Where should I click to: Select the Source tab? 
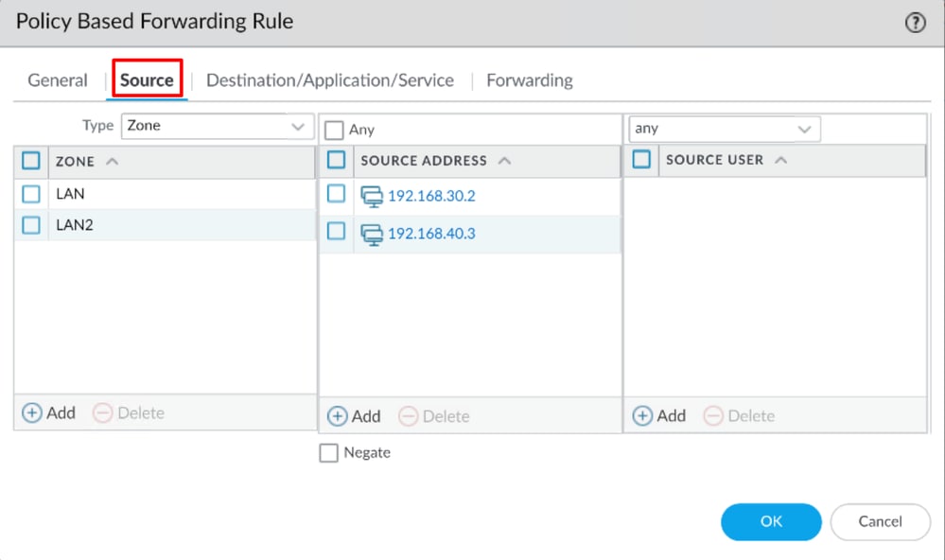[x=147, y=80]
